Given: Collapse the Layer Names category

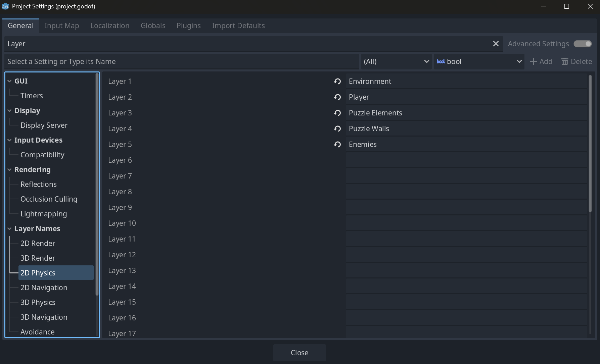Looking at the screenshot, I should (x=9, y=229).
